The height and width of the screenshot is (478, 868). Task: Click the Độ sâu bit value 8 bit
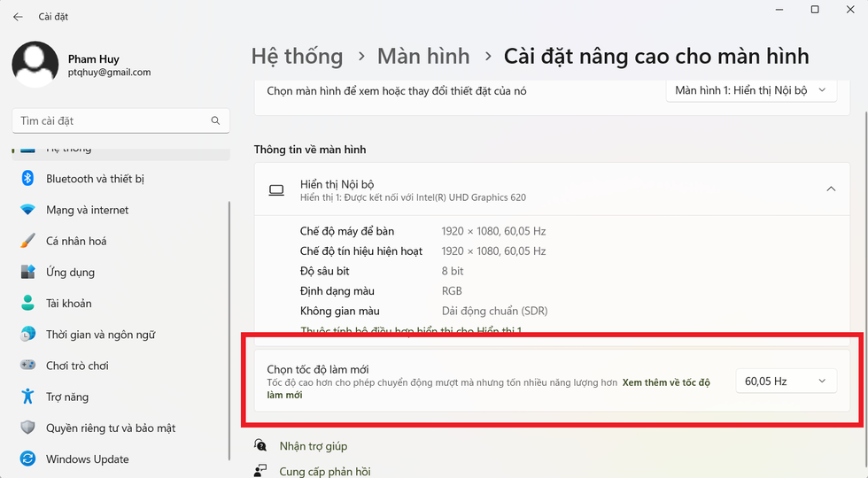453,271
